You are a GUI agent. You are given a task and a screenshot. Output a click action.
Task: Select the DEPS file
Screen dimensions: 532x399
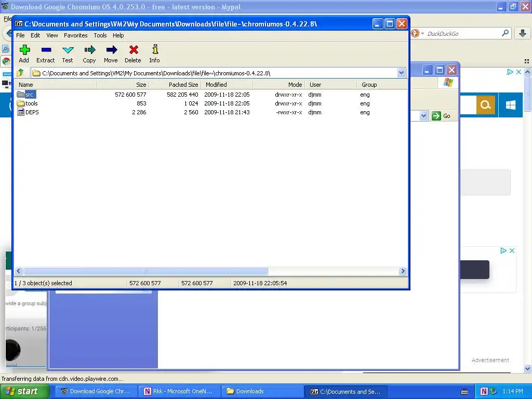click(x=28, y=112)
